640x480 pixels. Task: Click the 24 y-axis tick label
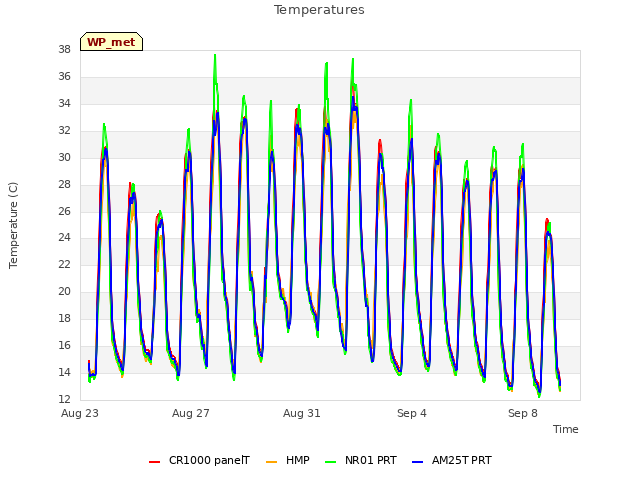pyautogui.click(x=64, y=238)
